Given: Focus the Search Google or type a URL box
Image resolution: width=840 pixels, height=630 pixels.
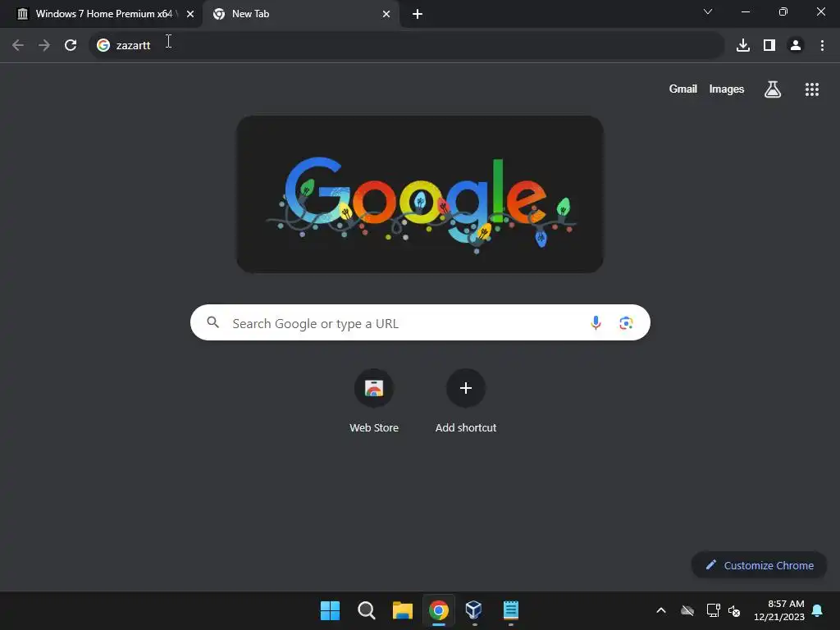Looking at the screenshot, I should 420,322.
